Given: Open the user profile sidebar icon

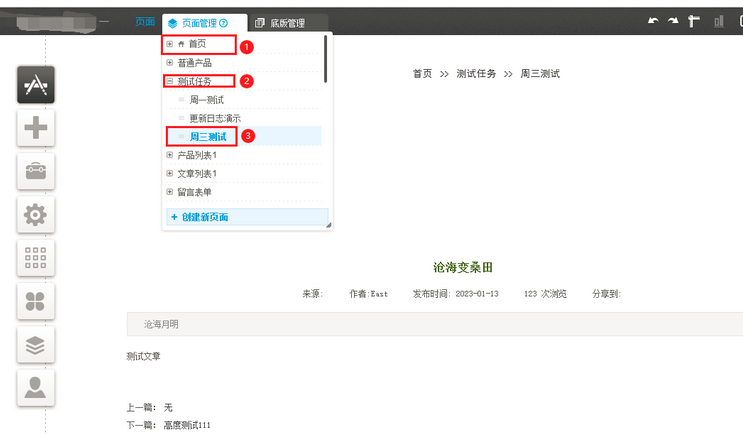Looking at the screenshot, I should (x=36, y=388).
